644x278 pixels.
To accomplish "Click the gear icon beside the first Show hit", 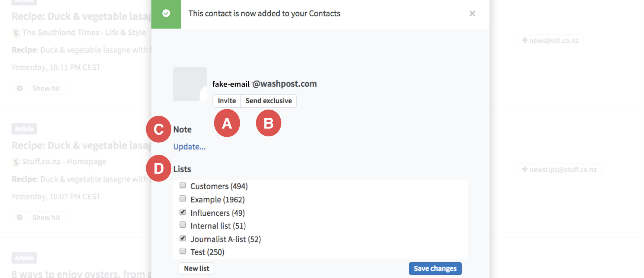I will [x=20, y=88].
